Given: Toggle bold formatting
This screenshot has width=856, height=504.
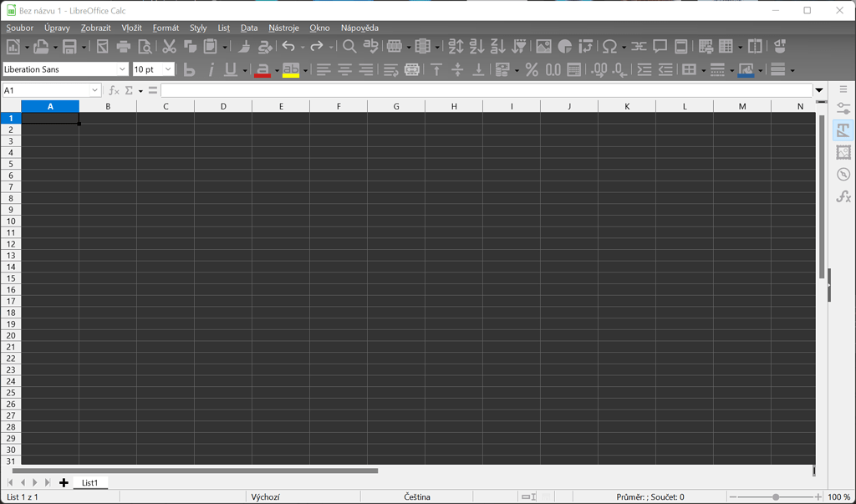Looking at the screenshot, I should pyautogui.click(x=188, y=69).
